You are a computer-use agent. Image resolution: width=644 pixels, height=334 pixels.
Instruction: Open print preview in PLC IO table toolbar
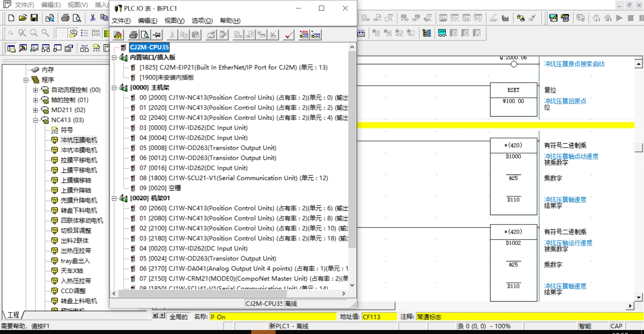click(145, 35)
